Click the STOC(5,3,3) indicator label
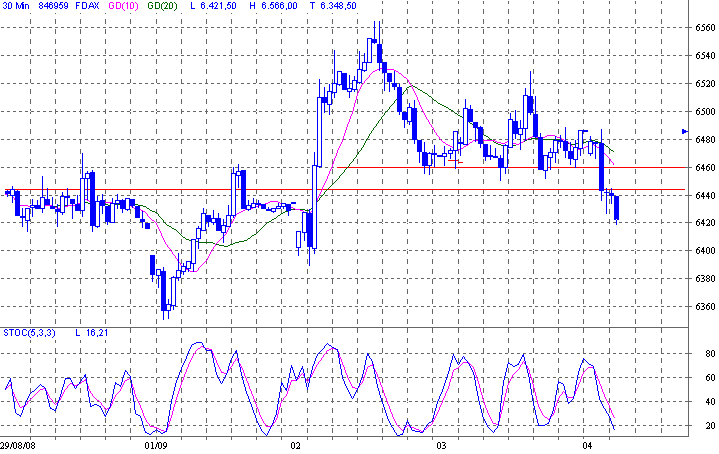Image resolution: width=719 pixels, height=454 pixels. [29, 332]
